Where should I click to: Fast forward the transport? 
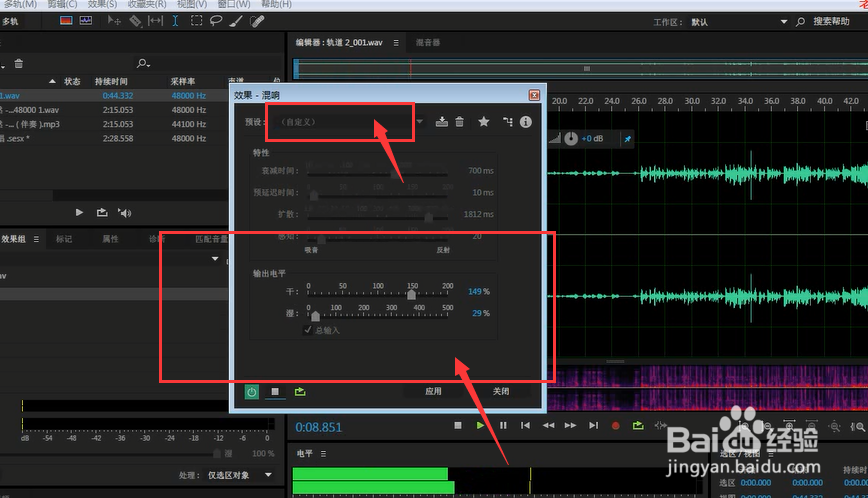click(570, 426)
